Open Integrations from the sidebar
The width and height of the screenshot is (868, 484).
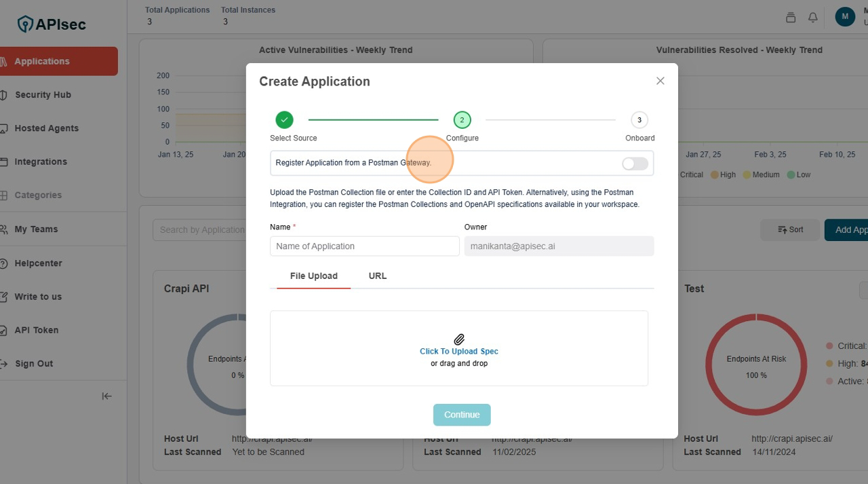(41, 162)
